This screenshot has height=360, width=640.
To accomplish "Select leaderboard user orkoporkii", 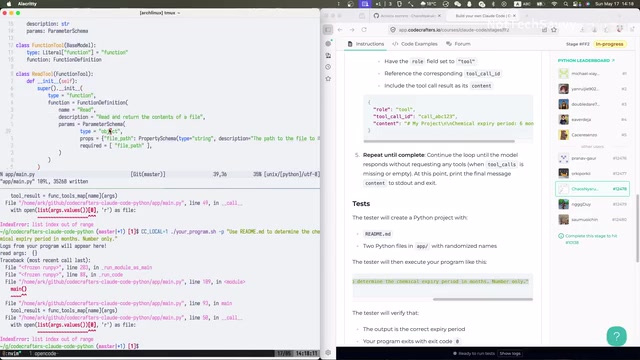I will click(x=592, y=173).
